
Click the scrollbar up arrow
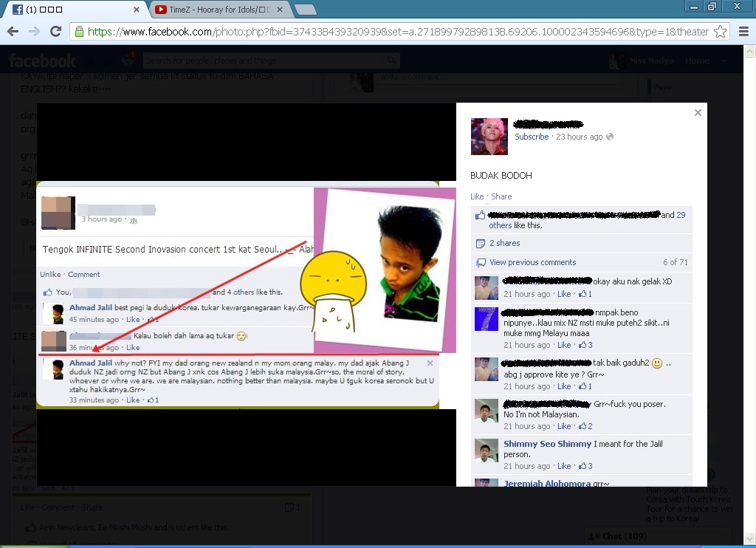[x=750, y=50]
